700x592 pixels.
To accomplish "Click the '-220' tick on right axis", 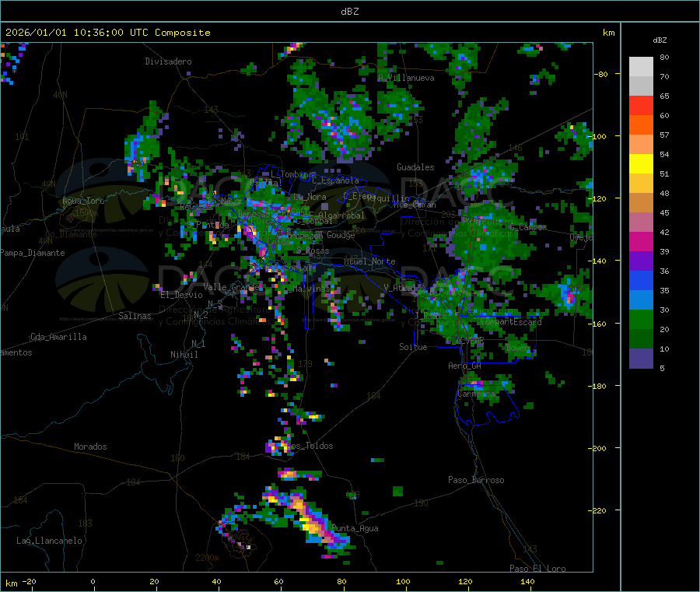I will [x=599, y=511].
